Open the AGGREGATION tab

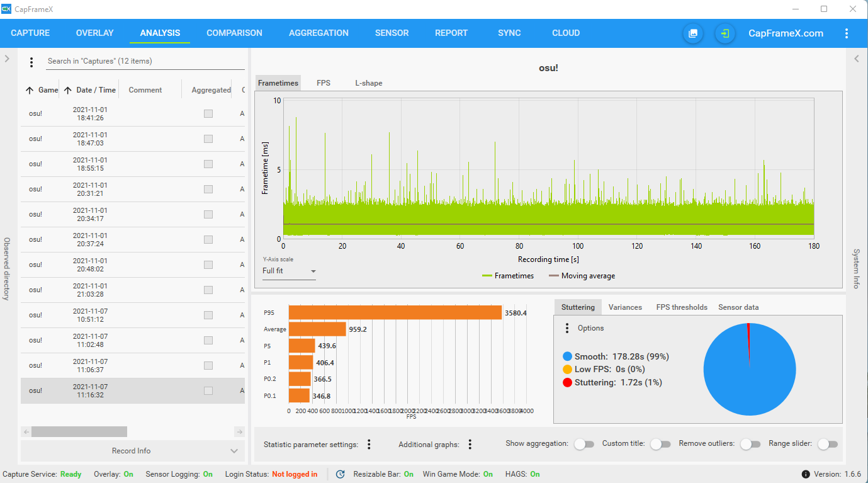coord(318,33)
